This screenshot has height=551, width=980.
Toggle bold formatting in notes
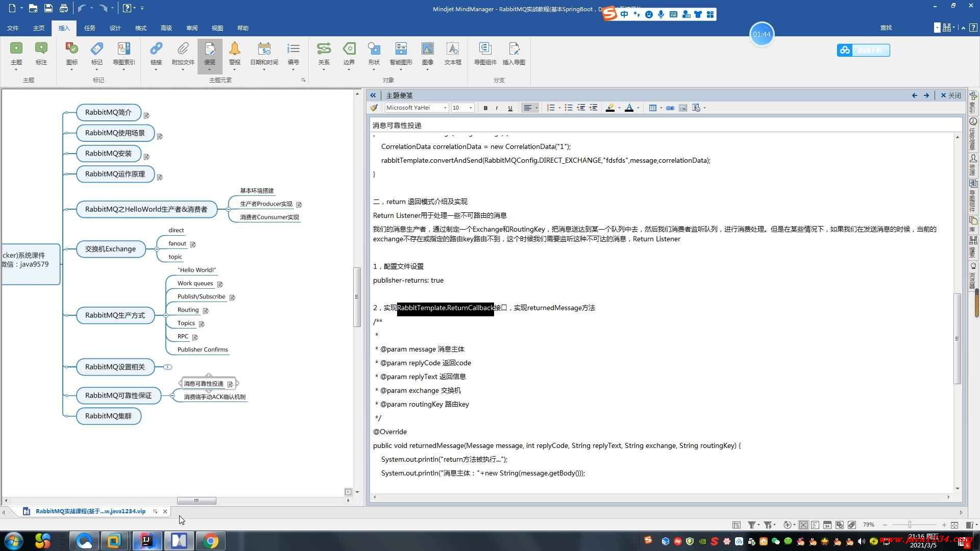click(x=485, y=108)
